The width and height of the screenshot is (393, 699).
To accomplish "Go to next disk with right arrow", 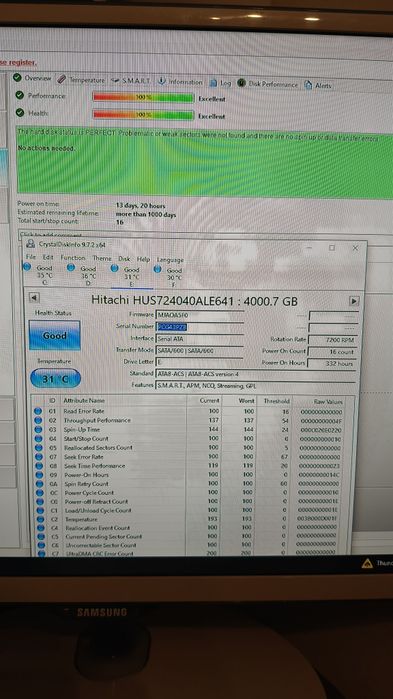I will click(x=353, y=301).
